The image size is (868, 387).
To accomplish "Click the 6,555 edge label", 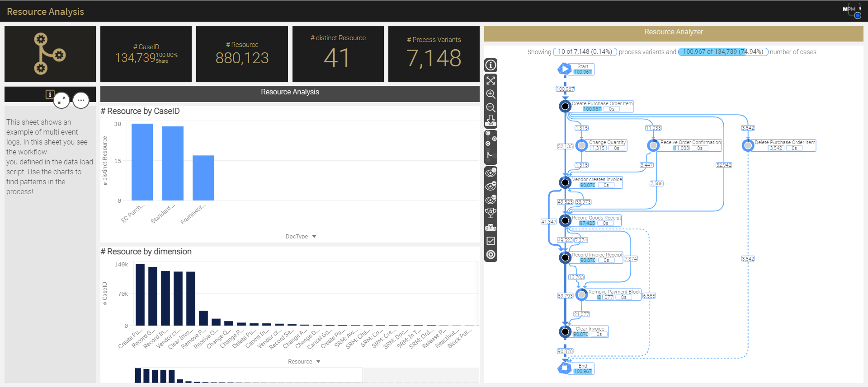I will point(649,296).
